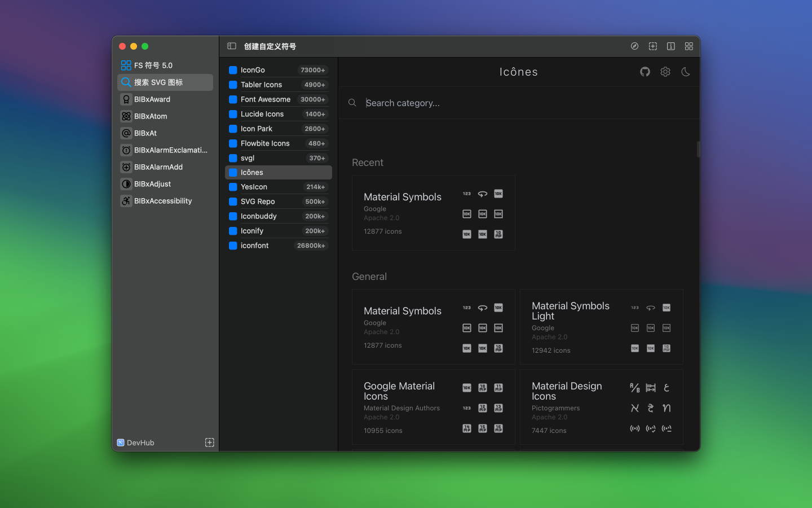The height and width of the screenshot is (508, 812).
Task: Open the Tabler Icons source
Action: [279, 85]
